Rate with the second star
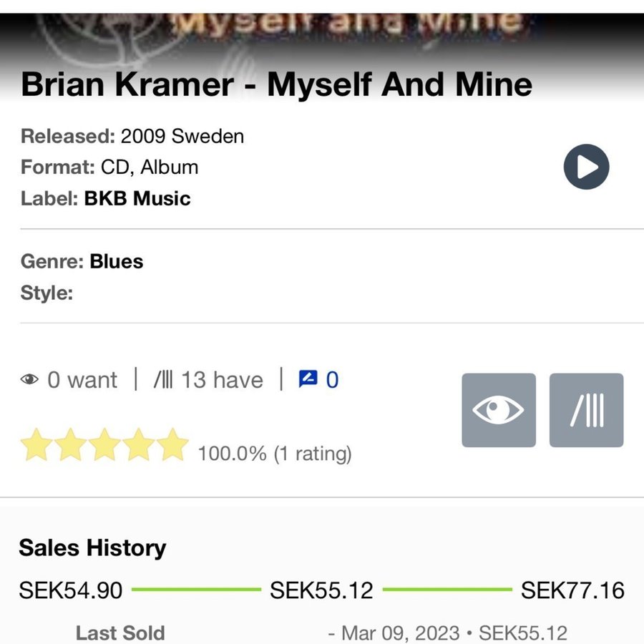 (x=70, y=445)
